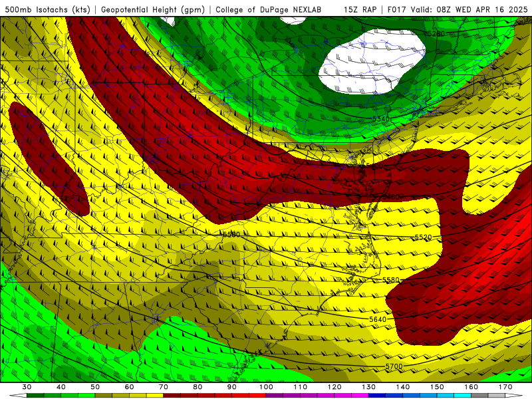Click the 5400 height contour label
Screen dimensions: 532x399
374,166
